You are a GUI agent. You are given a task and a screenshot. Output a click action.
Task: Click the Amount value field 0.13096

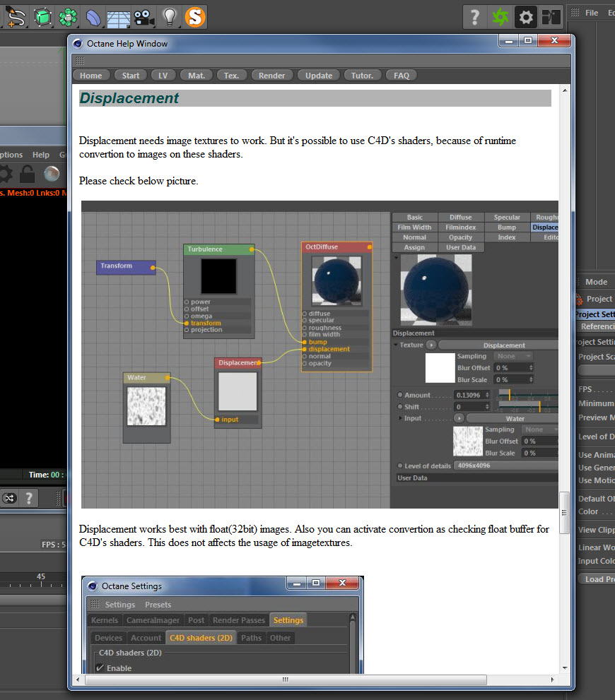(472, 395)
